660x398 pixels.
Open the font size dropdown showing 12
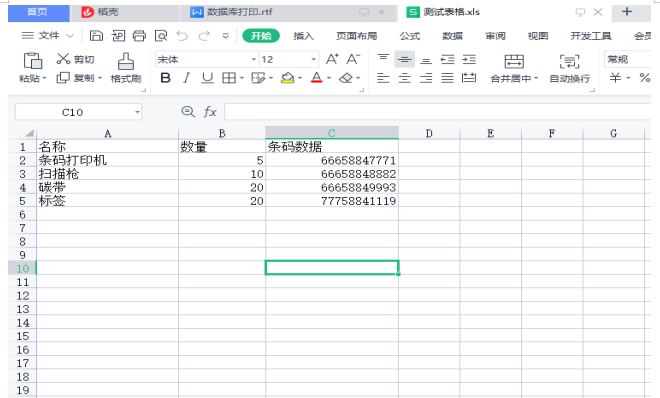pyautogui.click(x=314, y=59)
